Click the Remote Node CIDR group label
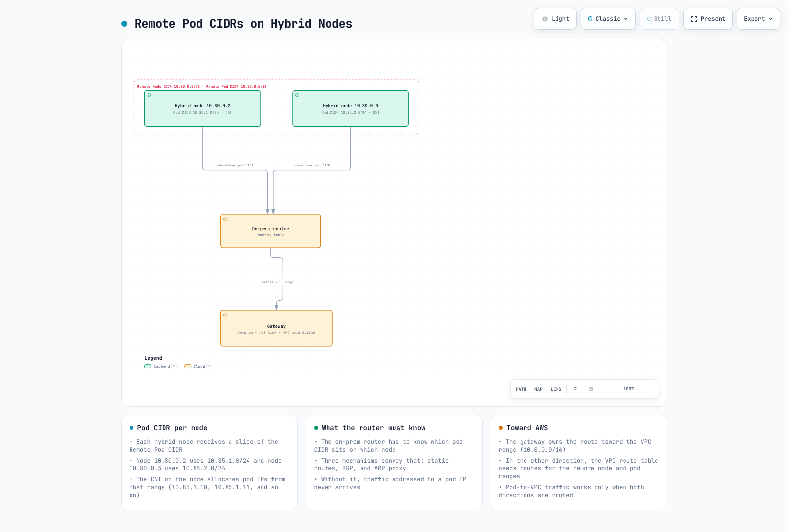The width and height of the screenshot is (788, 532). 202,87
